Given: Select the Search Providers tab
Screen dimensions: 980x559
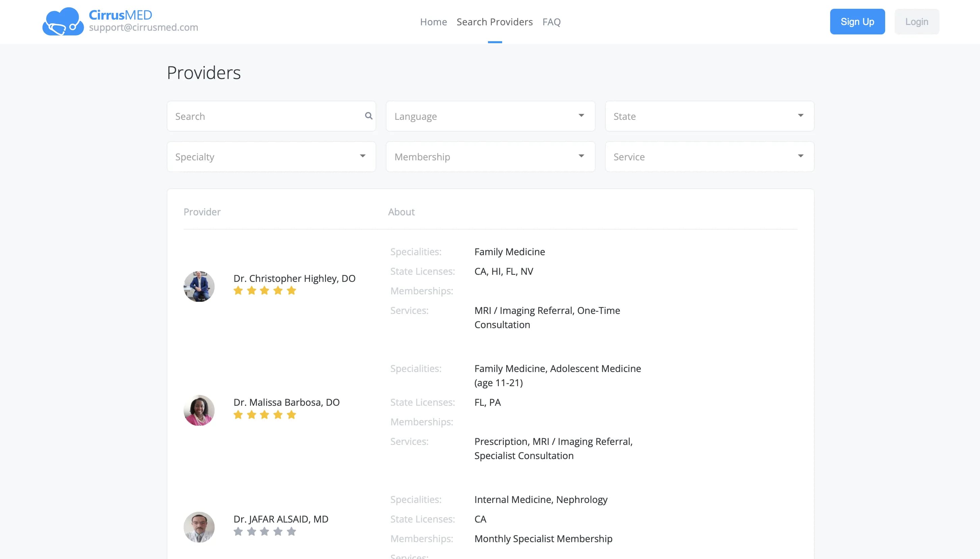Looking at the screenshot, I should coord(494,22).
